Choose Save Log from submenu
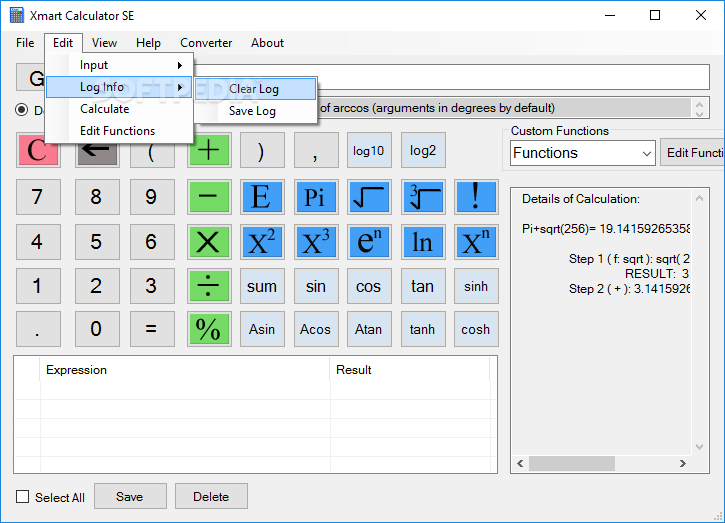Image resolution: width=725 pixels, height=523 pixels. 255,111
